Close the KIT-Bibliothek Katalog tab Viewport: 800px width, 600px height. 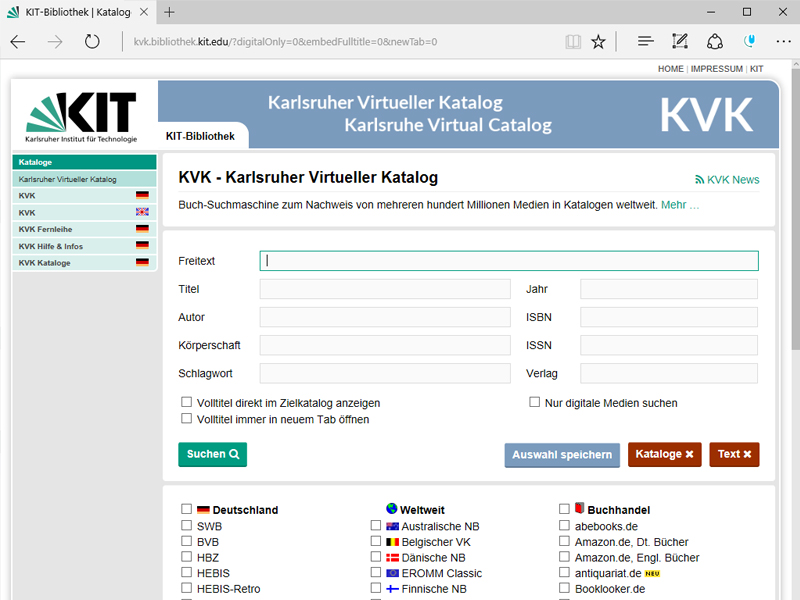click(144, 12)
